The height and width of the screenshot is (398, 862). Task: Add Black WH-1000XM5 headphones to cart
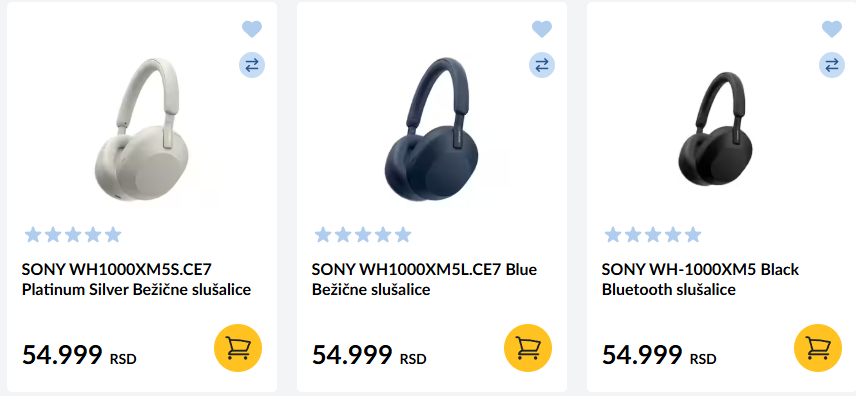[x=818, y=349]
